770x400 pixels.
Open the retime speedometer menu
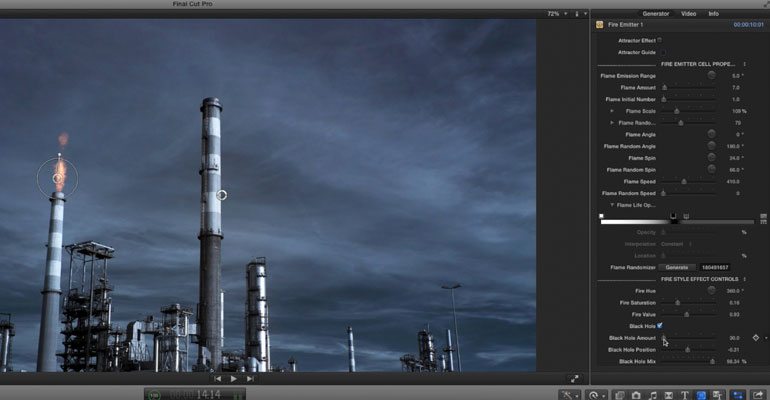[596, 395]
